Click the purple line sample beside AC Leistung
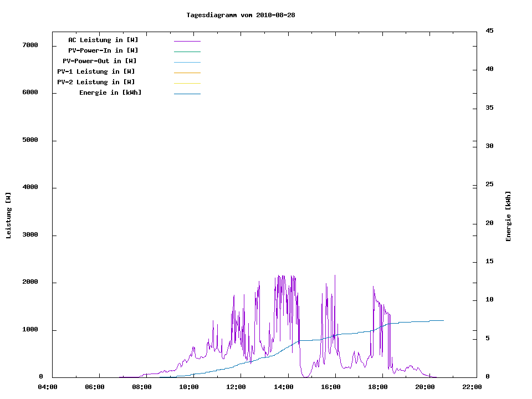Viewport: 532px width, 399px height. (187, 41)
